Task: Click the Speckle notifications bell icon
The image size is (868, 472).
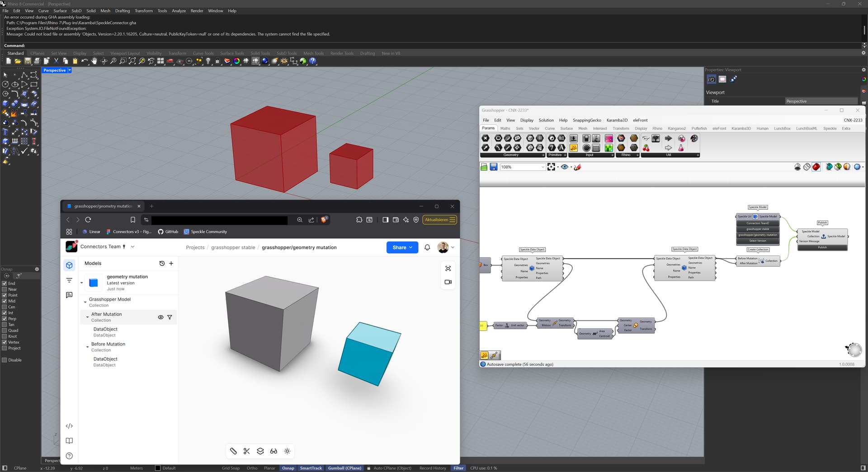Action: (427, 248)
